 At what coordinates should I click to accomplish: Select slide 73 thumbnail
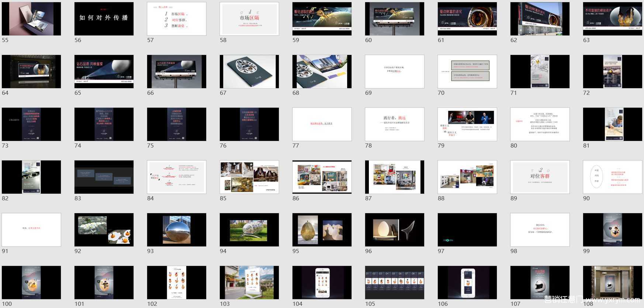click(31, 124)
